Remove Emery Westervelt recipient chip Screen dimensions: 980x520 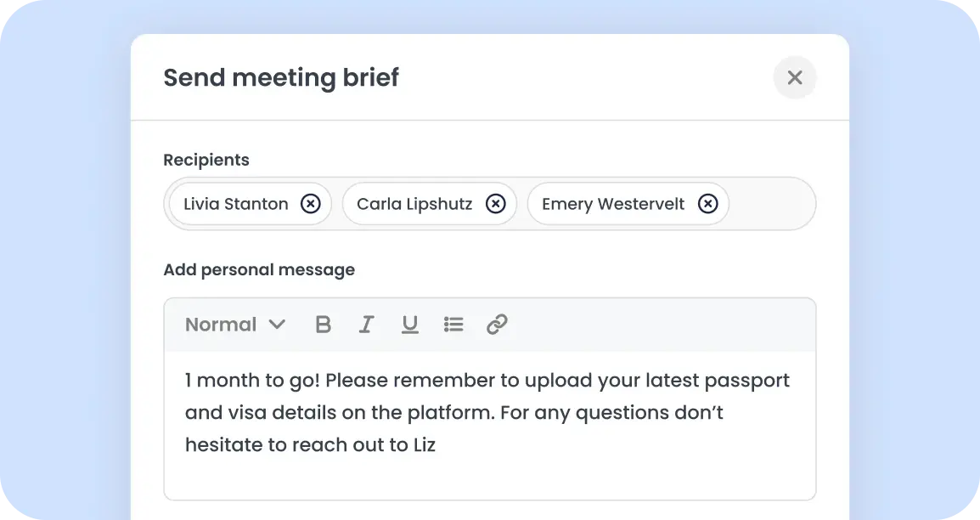(x=707, y=204)
